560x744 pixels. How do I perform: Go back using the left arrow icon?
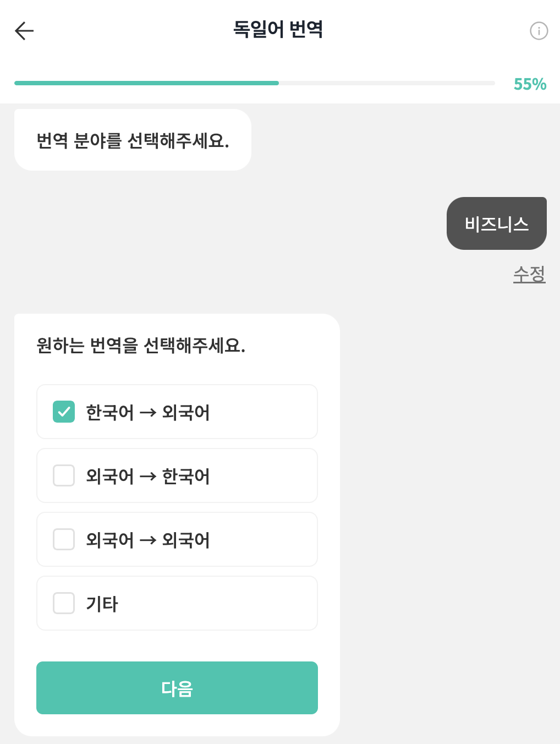point(24,31)
